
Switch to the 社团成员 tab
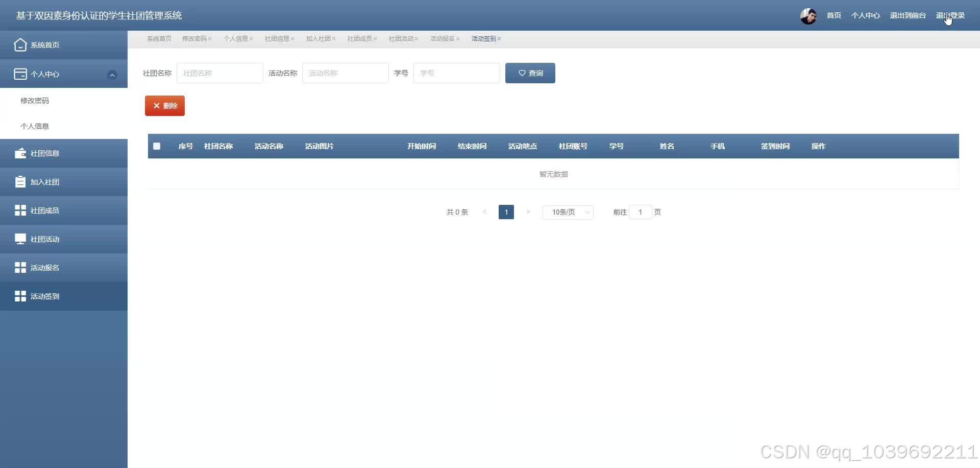click(x=359, y=39)
